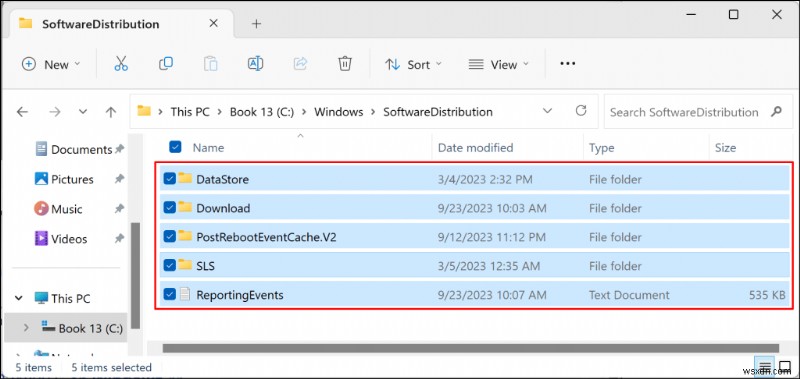The width and height of the screenshot is (800, 379).
Task: Expand the Book 13 (C:) tree node
Action: tap(26, 328)
